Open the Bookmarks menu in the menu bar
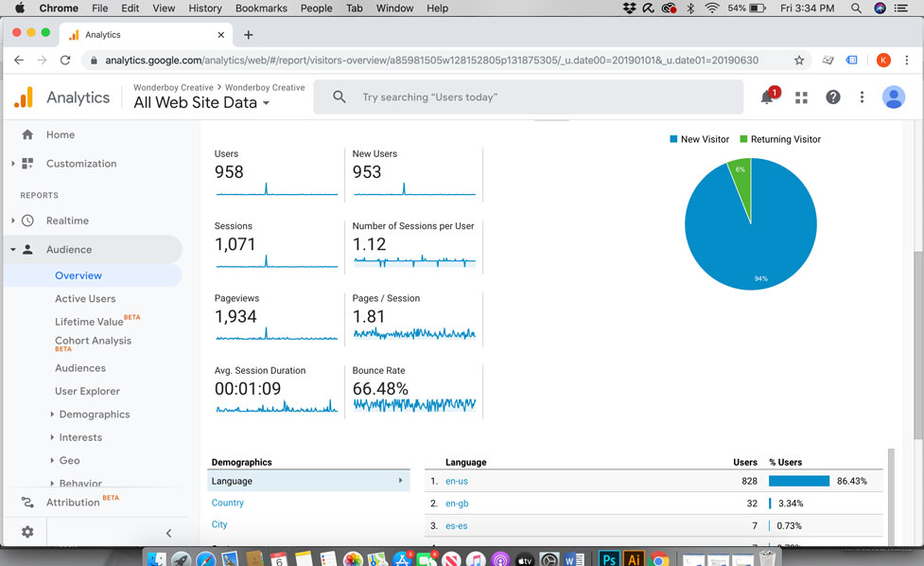The image size is (924, 566). [260, 8]
